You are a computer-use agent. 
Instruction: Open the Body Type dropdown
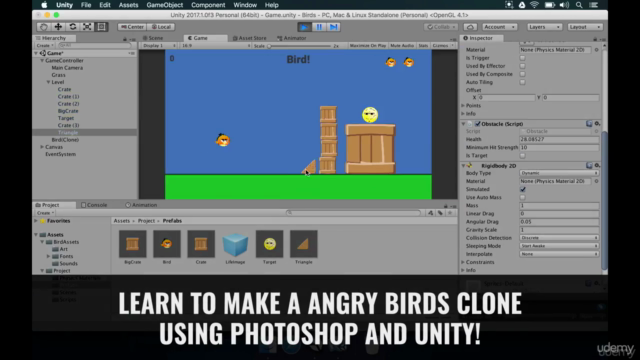pyautogui.click(x=559, y=173)
